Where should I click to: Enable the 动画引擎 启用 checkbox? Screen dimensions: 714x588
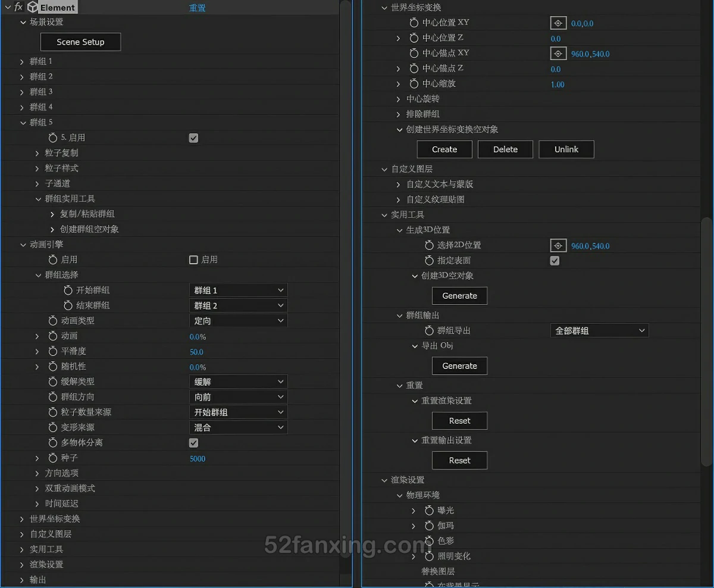point(193,260)
